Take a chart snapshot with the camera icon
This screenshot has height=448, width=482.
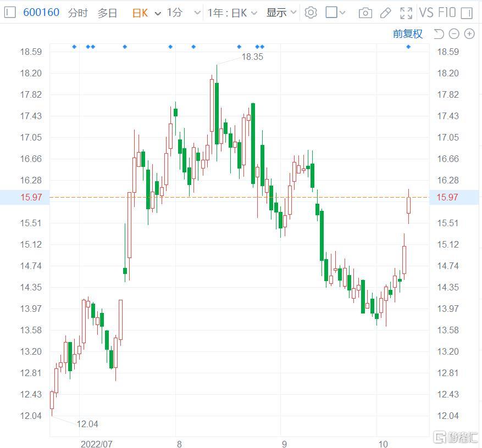365,13
